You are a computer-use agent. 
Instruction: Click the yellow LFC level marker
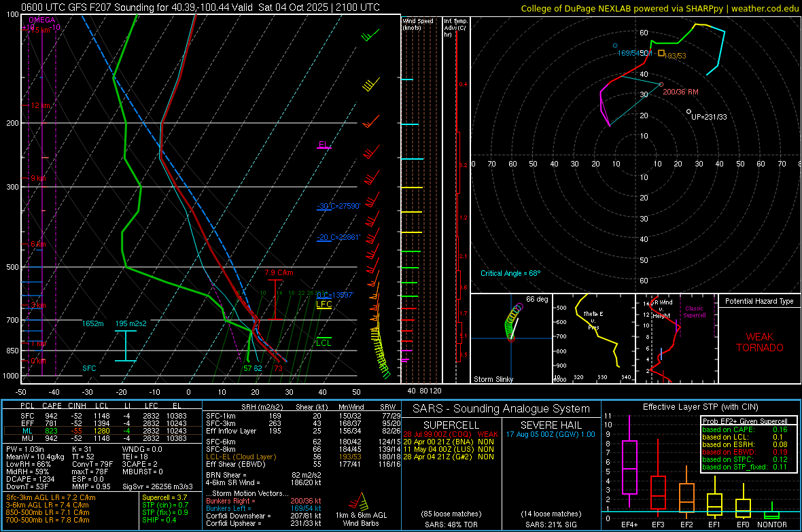(324, 305)
